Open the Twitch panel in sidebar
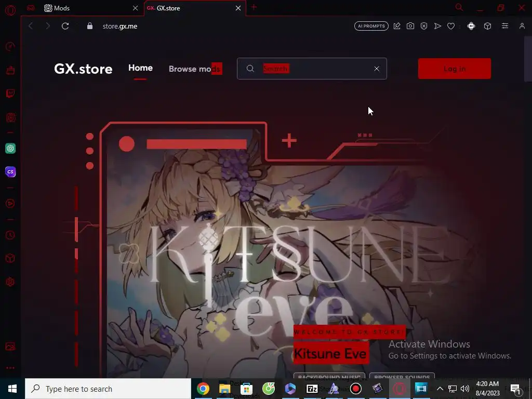Screen dimensions: 532x399 click(10, 94)
